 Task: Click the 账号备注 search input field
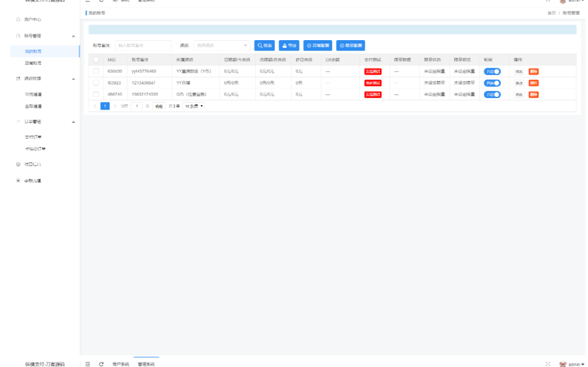[x=143, y=45]
